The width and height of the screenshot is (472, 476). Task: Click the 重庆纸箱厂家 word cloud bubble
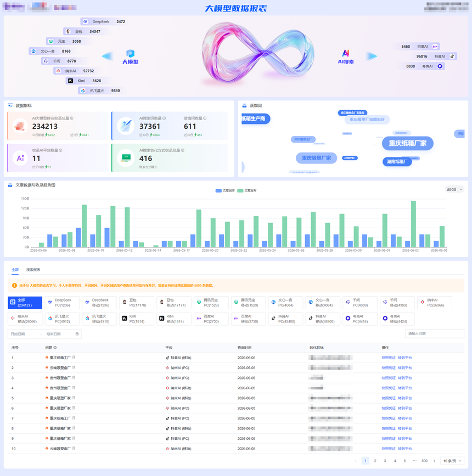pyautogui.click(x=408, y=143)
